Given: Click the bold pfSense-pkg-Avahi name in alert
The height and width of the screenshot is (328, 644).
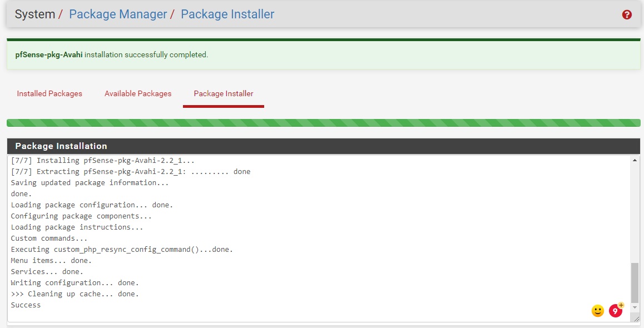Looking at the screenshot, I should tap(49, 54).
